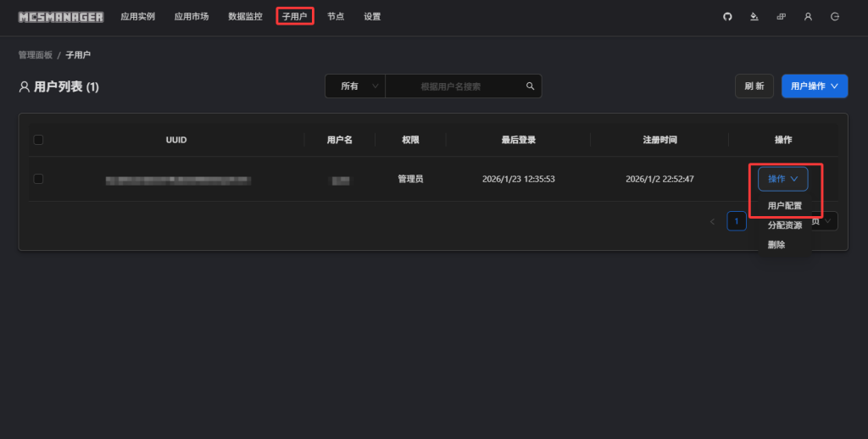Click the 刷新 button
The width and height of the screenshot is (868, 439).
coord(754,86)
